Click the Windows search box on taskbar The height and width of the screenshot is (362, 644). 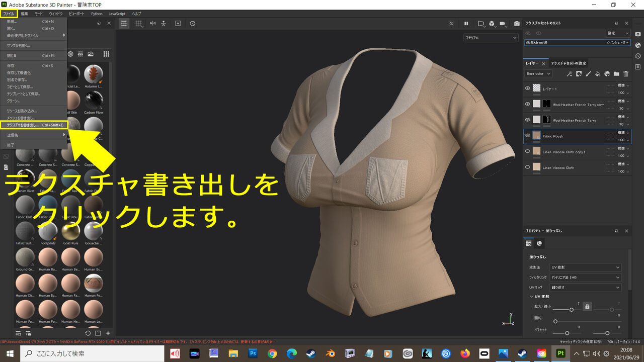point(92,353)
